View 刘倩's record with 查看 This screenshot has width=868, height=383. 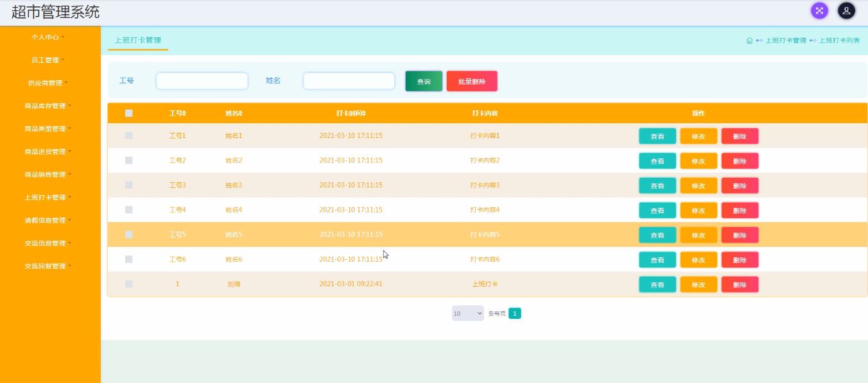657,284
